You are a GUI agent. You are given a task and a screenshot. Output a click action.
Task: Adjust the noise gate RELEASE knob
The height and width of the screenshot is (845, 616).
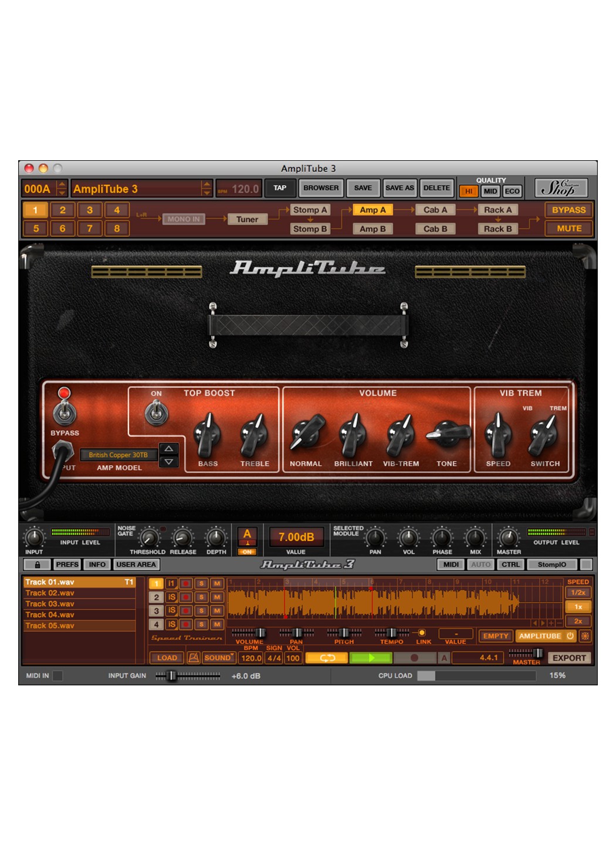click(182, 538)
